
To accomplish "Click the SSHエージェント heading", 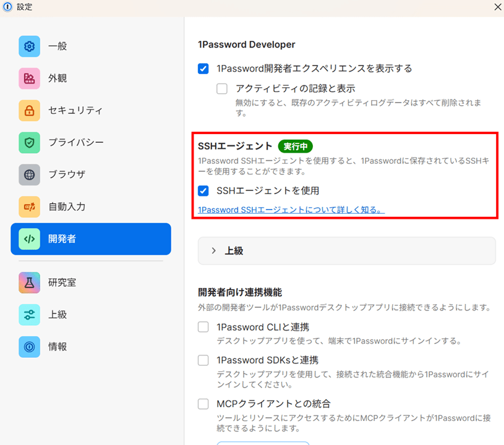I will point(235,146).
